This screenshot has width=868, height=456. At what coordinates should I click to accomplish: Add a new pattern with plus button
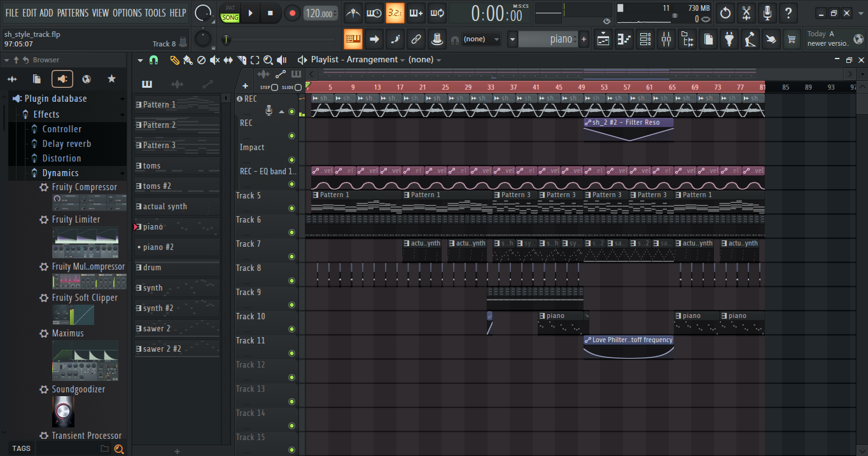584,39
